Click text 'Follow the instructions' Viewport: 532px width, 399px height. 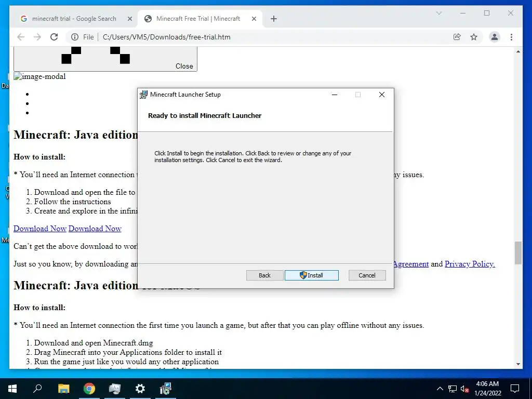pos(72,202)
